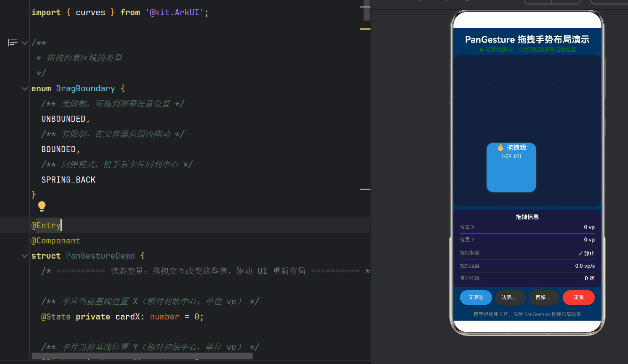Tap the red 重置 reset button
This screenshot has width=628, height=364.
tap(579, 297)
